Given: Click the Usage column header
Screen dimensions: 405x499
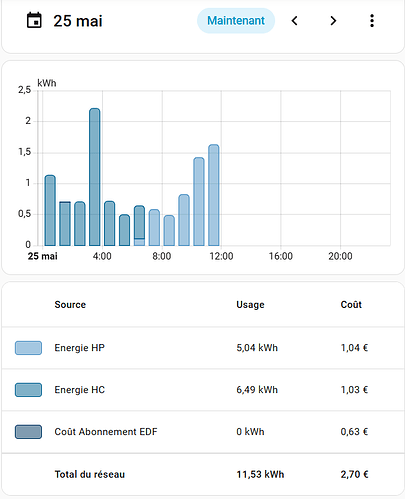Looking at the screenshot, I should point(250,305).
